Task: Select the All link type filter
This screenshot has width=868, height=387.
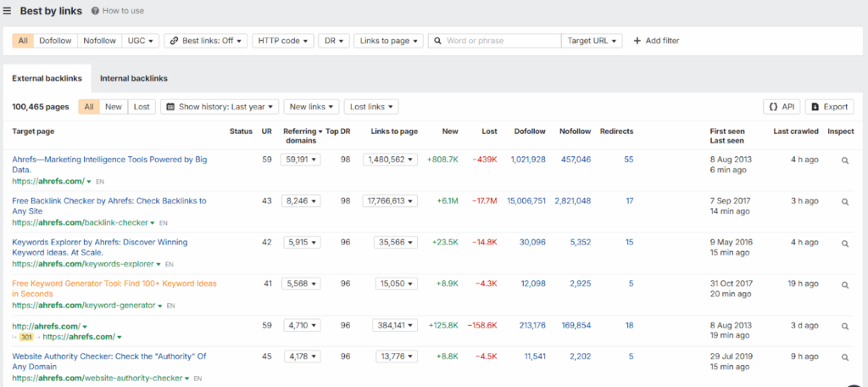Action: click(x=23, y=41)
